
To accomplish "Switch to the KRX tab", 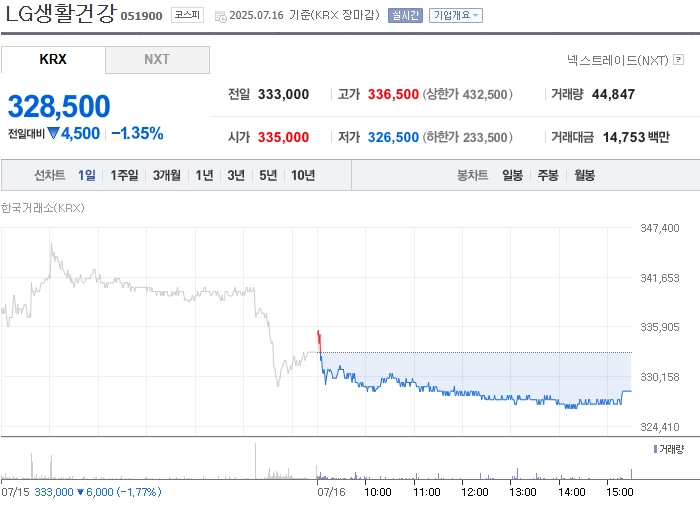I will pos(53,59).
